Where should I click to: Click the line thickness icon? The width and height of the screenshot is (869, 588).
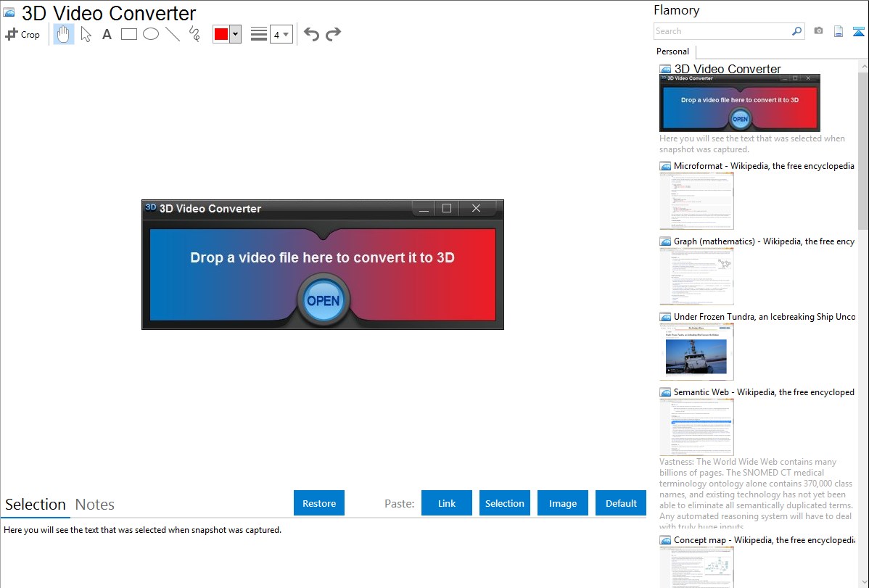[x=259, y=34]
